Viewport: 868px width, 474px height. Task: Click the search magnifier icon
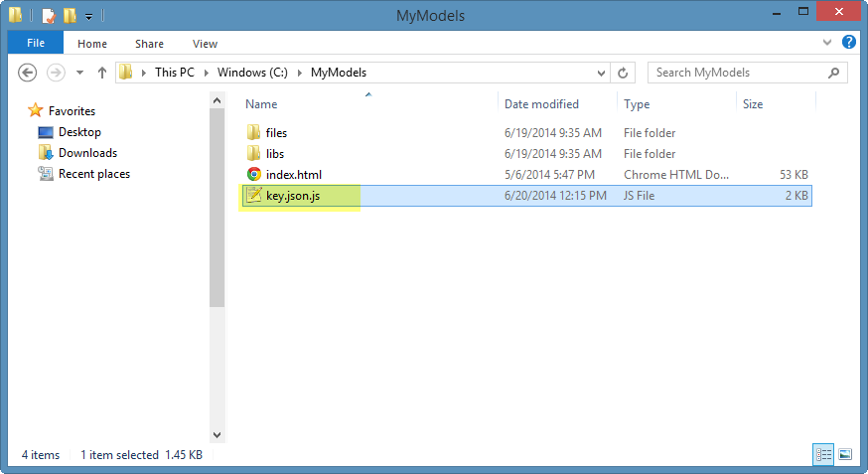pyautogui.click(x=833, y=73)
